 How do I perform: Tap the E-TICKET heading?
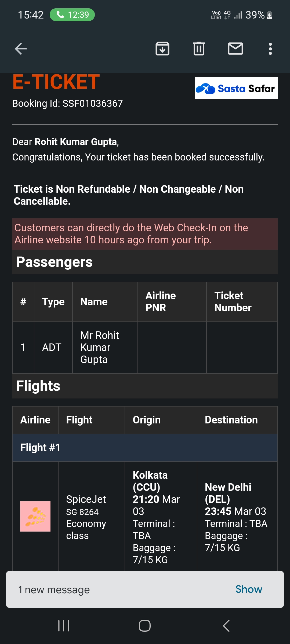56,82
